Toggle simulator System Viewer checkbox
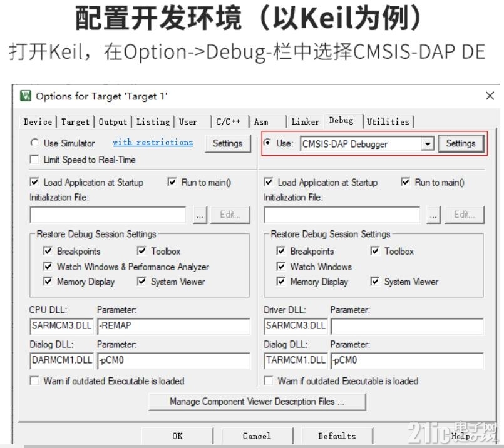504x448 pixels. coord(141,282)
